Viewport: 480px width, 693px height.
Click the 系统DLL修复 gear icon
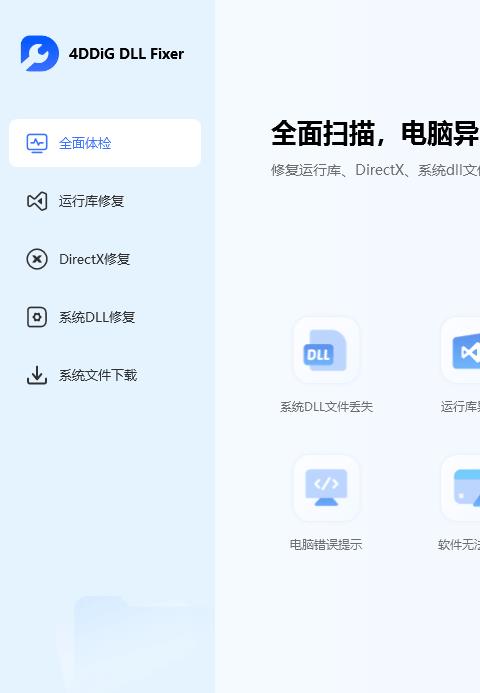[37, 317]
